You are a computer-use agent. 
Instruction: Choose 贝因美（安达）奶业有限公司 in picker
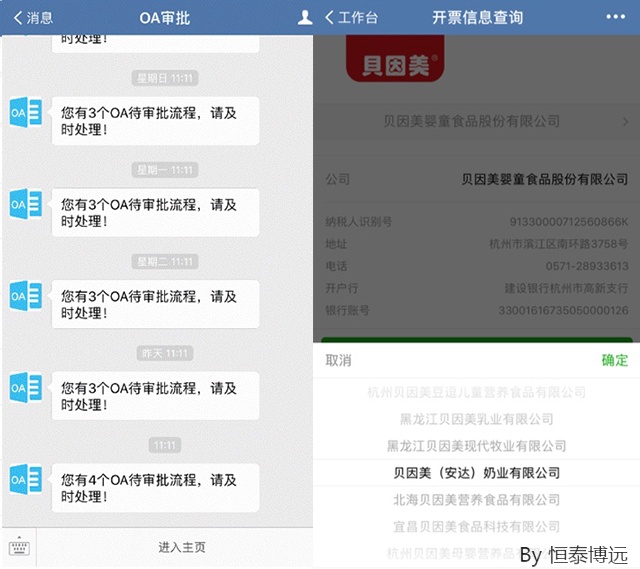(x=476, y=473)
